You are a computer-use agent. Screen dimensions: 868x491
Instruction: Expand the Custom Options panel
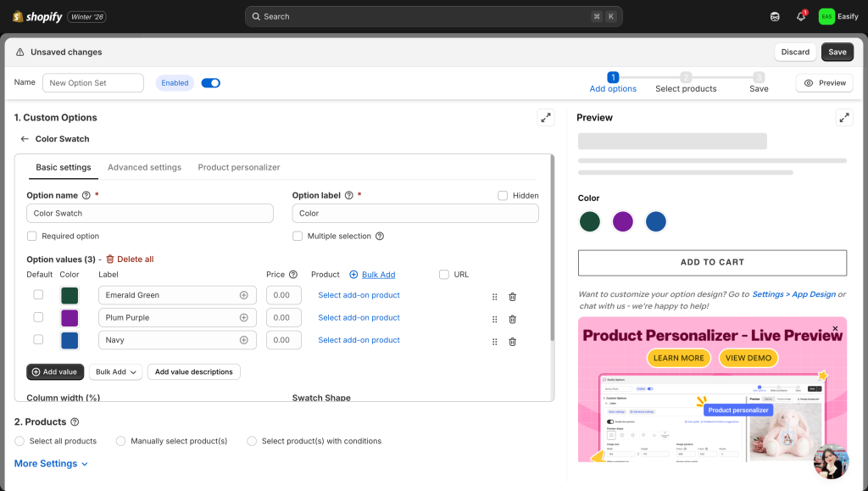(546, 118)
